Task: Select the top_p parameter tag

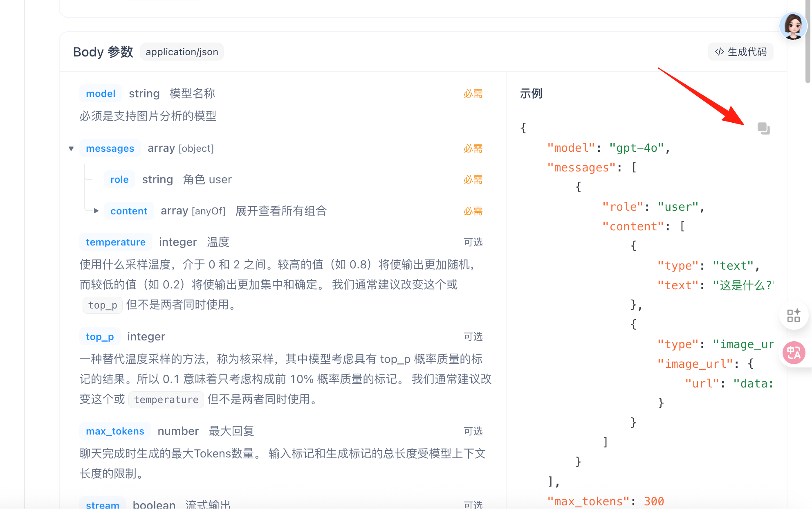Action: pos(100,337)
